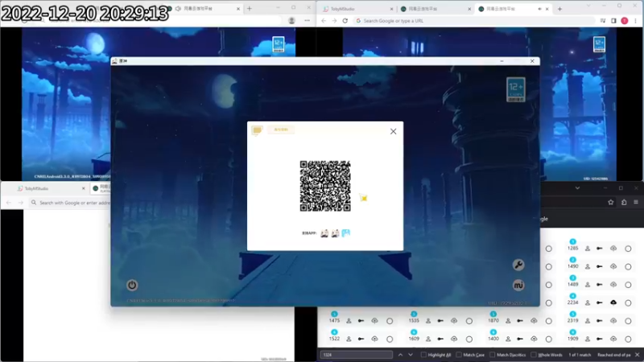Click address bar in bottom-left browser
This screenshot has width=644, height=362.
(x=70, y=203)
